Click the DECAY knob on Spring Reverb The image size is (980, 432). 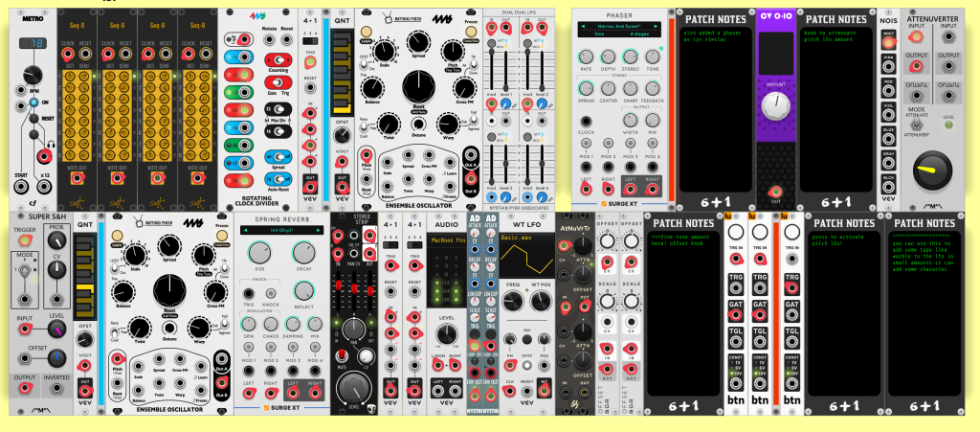[303, 253]
